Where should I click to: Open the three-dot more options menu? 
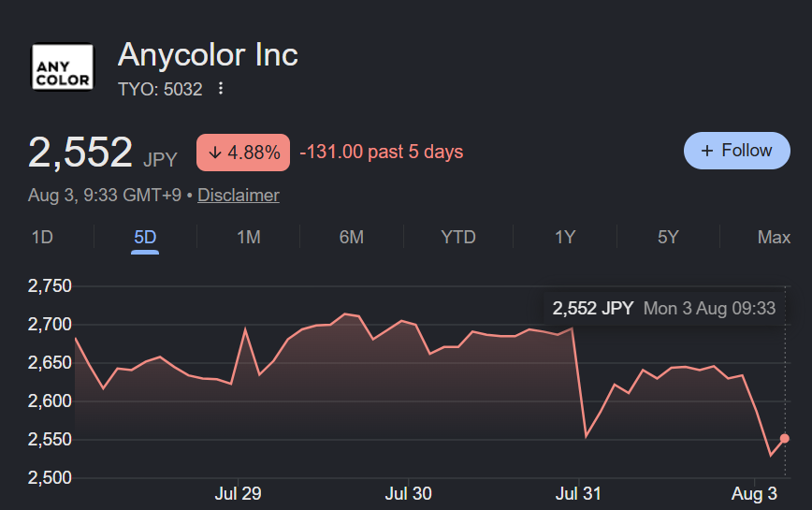221,89
